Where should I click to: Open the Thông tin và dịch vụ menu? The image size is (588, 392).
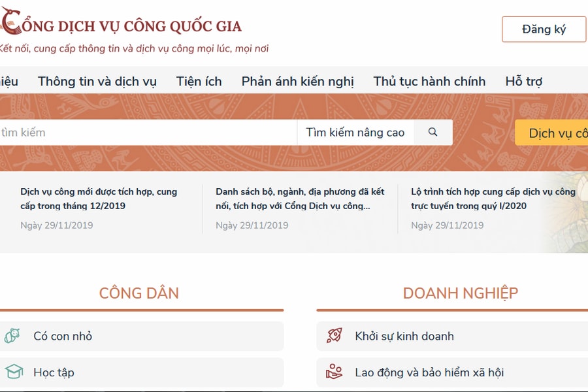tap(97, 82)
